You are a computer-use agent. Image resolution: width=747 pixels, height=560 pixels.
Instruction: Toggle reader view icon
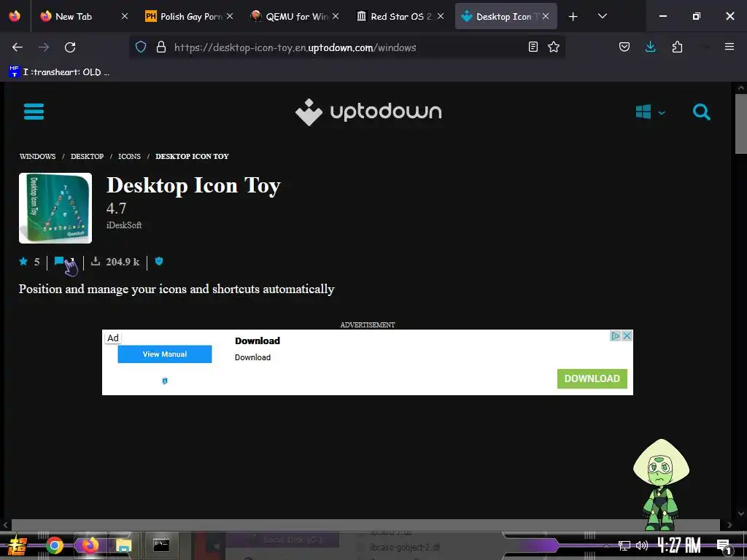533,47
